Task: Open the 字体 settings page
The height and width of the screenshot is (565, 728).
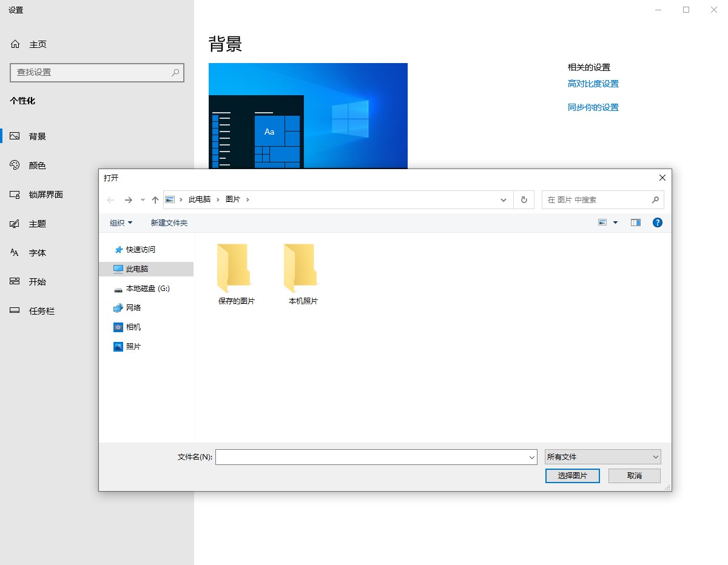Action: click(36, 252)
